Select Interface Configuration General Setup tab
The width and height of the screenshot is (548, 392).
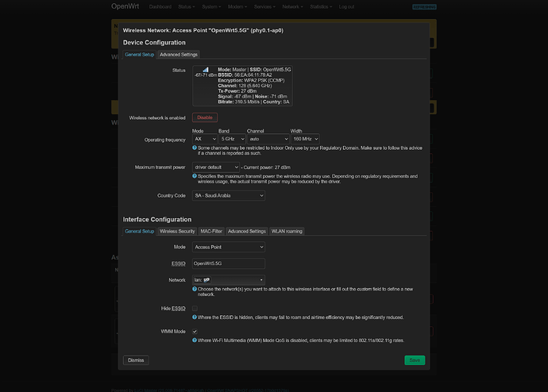click(x=139, y=231)
